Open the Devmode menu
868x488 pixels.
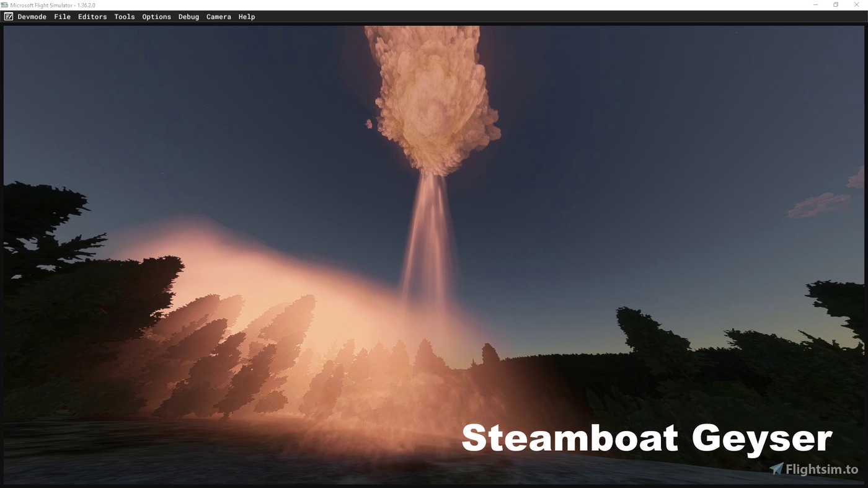click(x=32, y=17)
